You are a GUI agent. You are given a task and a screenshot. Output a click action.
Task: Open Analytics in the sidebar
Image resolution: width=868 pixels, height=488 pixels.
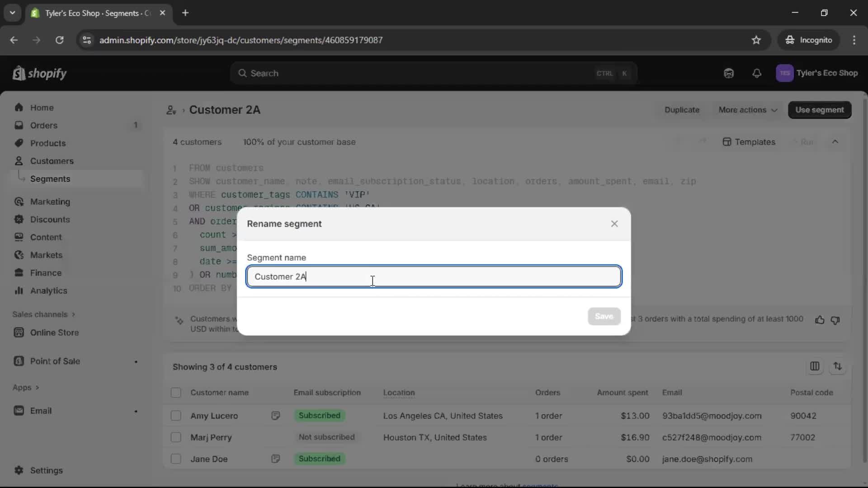(x=48, y=291)
